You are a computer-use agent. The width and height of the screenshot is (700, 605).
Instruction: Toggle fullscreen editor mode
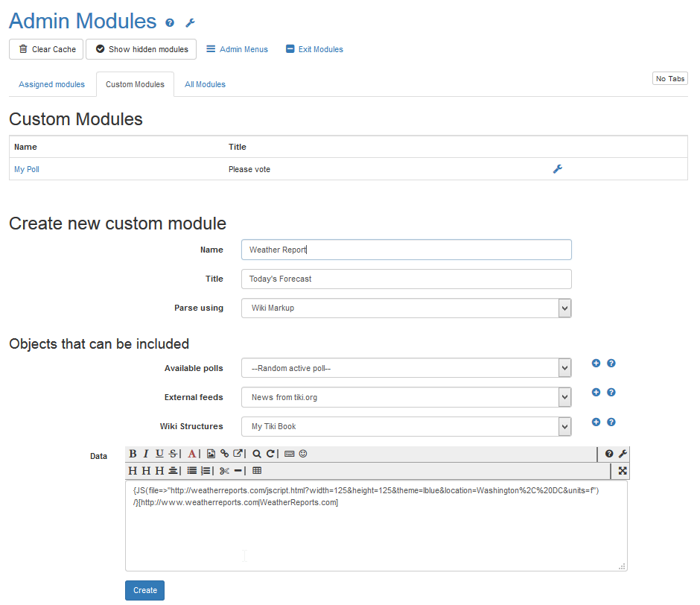click(x=623, y=471)
